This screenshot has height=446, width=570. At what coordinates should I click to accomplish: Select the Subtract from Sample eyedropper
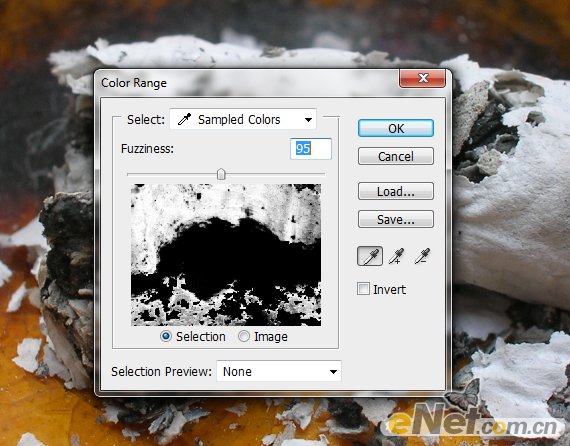click(x=422, y=256)
